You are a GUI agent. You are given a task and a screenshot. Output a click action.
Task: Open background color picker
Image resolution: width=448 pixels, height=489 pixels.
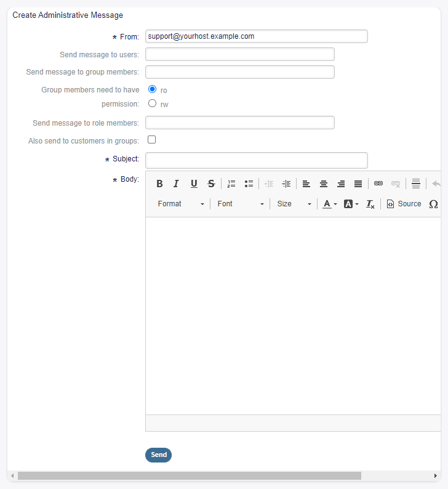tap(351, 204)
